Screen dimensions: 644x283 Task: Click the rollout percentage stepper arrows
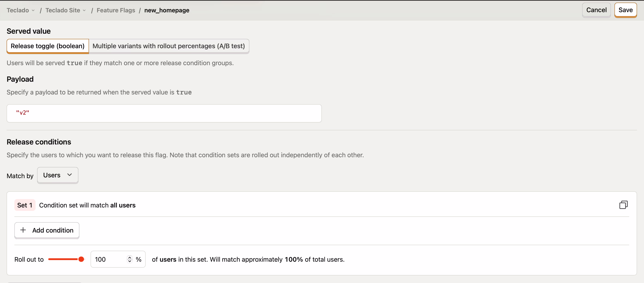[129, 259]
